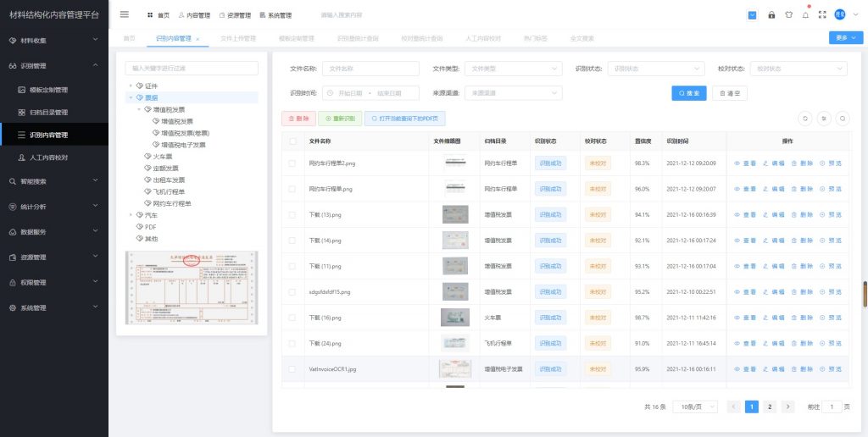The height and width of the screenshot is (437, 868).
Task: Click the invoice preview image under the tree
Action: click(x=192, y=288)
